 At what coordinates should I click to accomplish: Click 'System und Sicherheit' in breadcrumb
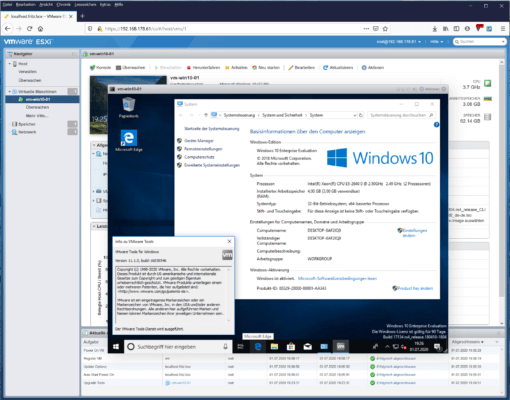tap(282, 115)
